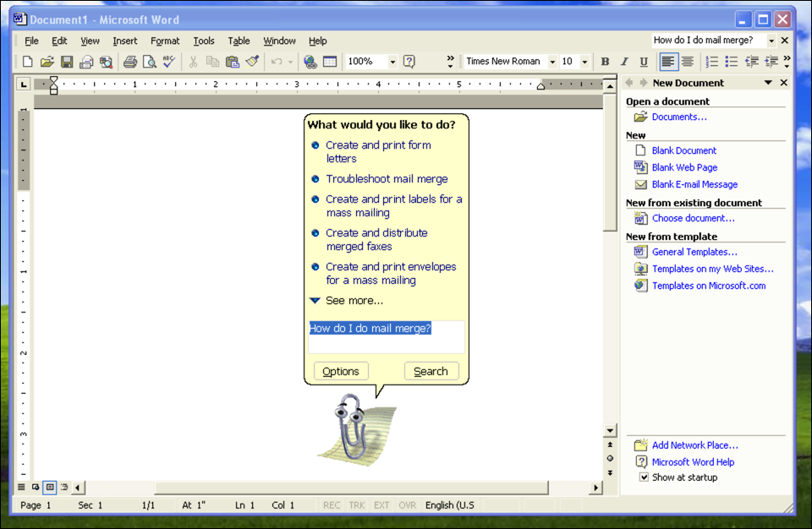Run the Spelling and Grammar check
The width and height of the screenshot is (812, 529).
tap(169, 61)
